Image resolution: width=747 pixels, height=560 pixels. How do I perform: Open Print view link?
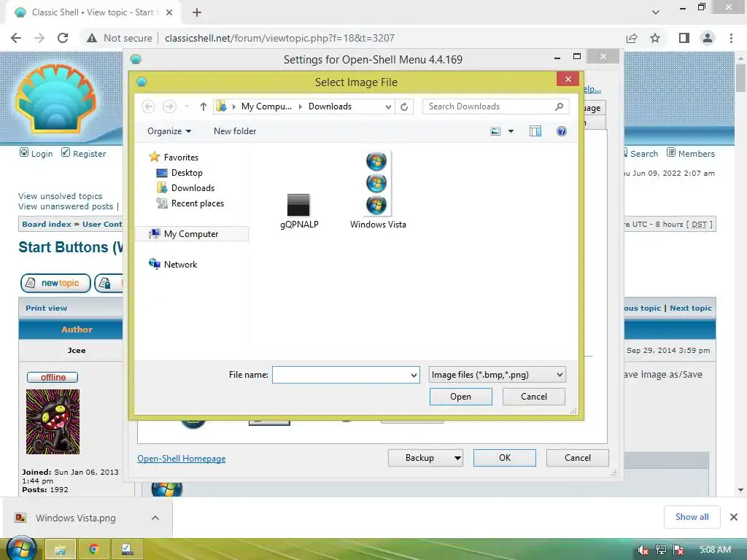46,308
